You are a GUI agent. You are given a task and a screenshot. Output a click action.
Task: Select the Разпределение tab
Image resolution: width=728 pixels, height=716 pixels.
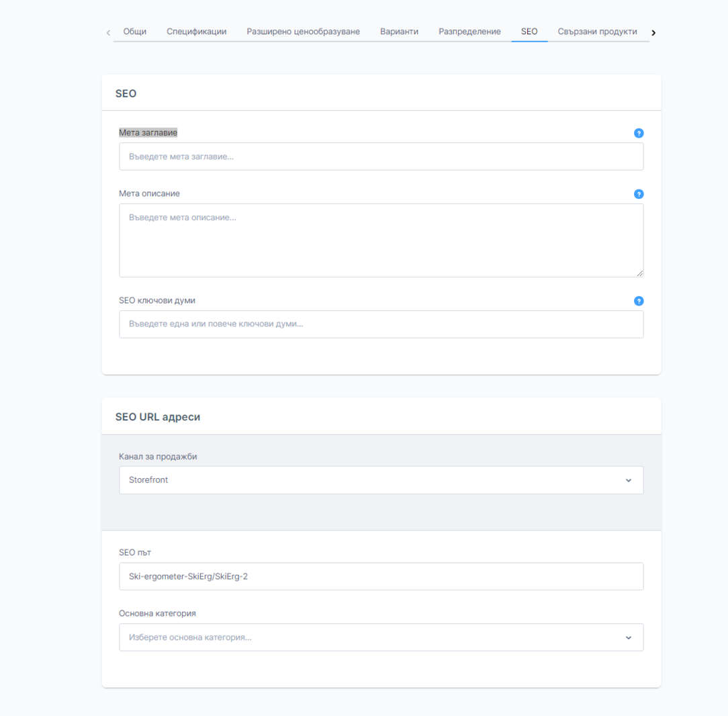click(469, 32)
